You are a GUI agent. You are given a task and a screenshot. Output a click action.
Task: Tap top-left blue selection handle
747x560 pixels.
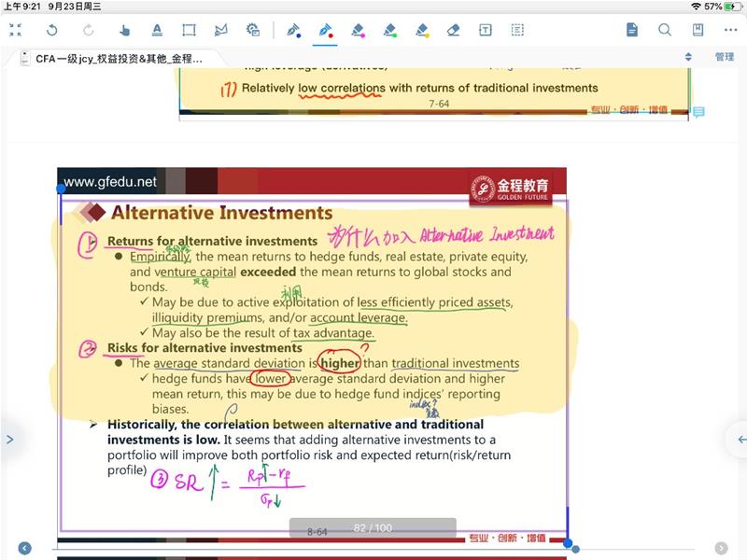click(x=61, y=189)
